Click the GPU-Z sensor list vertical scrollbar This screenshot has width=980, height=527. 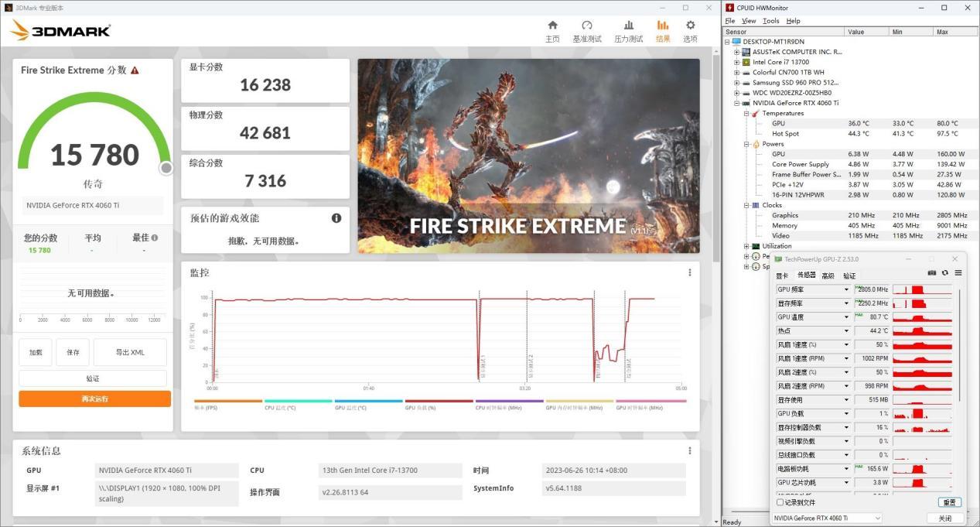pos(959,348)
